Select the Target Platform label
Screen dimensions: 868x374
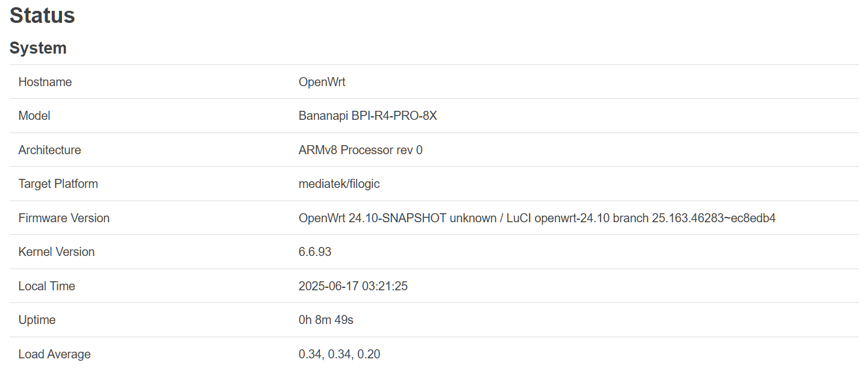[x=58, y=184]
